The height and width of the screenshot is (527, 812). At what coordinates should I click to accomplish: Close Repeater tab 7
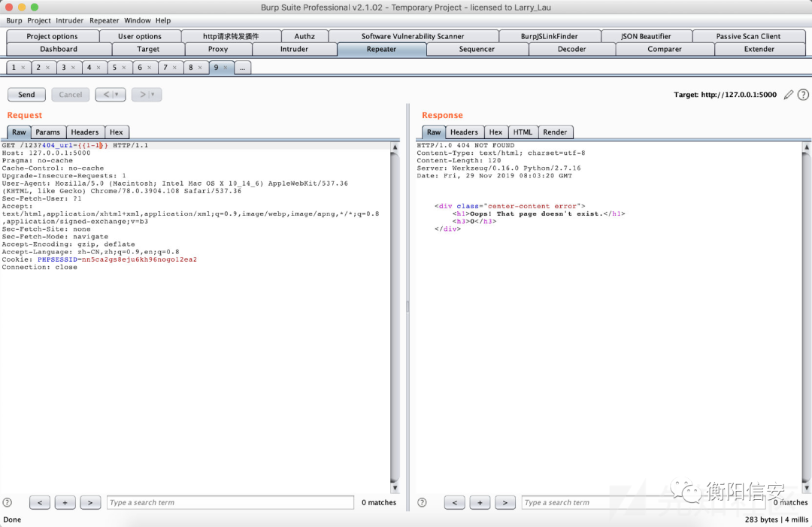pyautogui.click(x=174, y=68)
